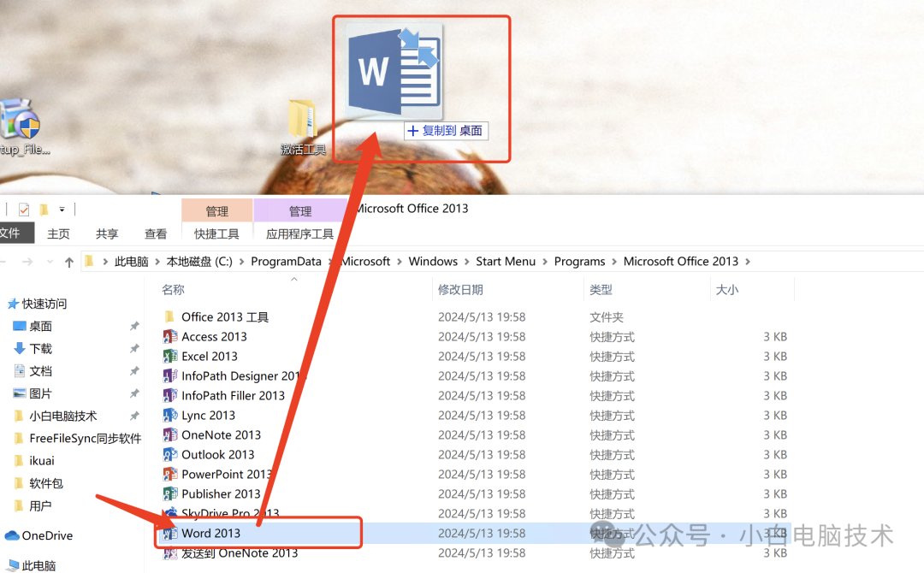Select the PowerPoint 2013 icon
Screen dimensions: 924x573
tap(169, 474)
